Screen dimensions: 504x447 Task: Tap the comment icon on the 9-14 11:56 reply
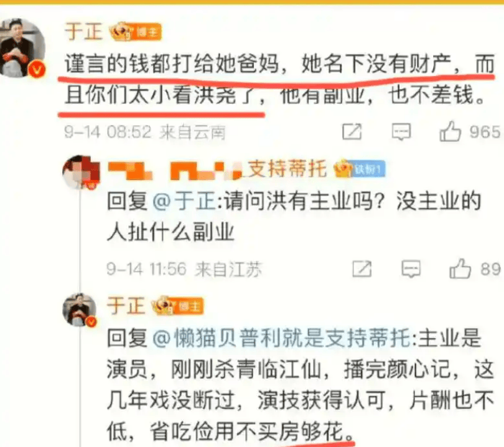point(411,269)
